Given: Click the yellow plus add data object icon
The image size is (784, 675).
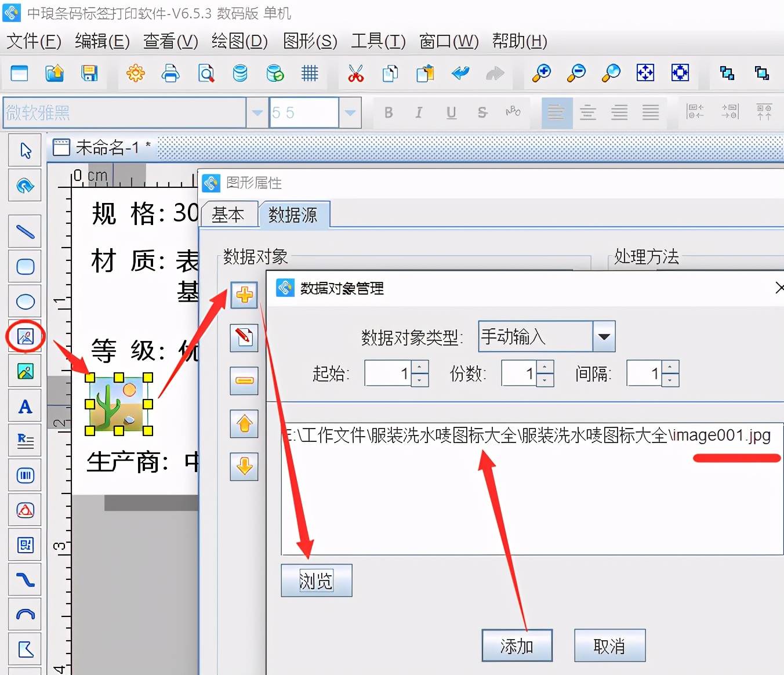Looking at the screenshot, I should (244, 295).
